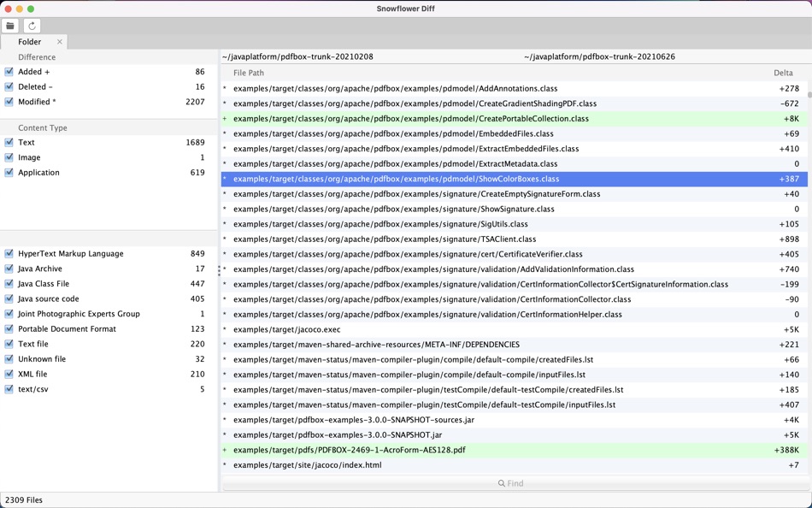812x508 pixels.
Task: Click the +388K delta value
Action: point(786,450)
